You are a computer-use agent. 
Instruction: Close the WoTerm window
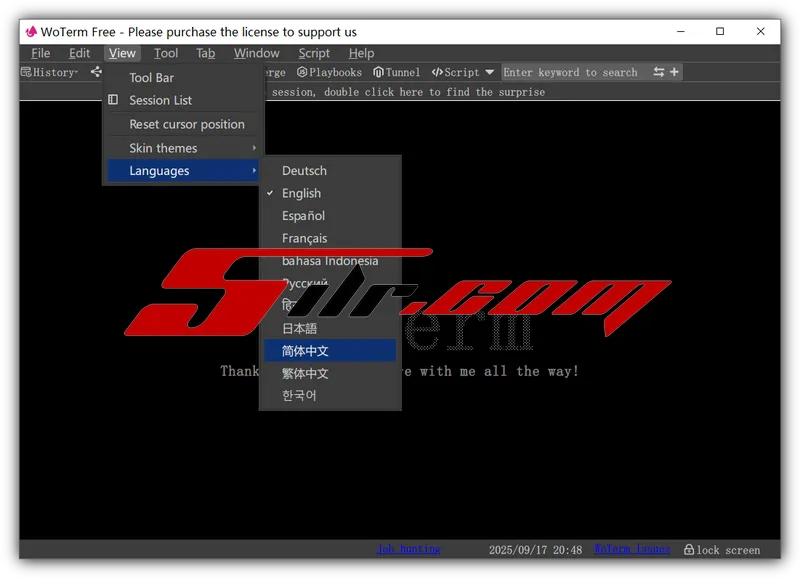(760, 32)
